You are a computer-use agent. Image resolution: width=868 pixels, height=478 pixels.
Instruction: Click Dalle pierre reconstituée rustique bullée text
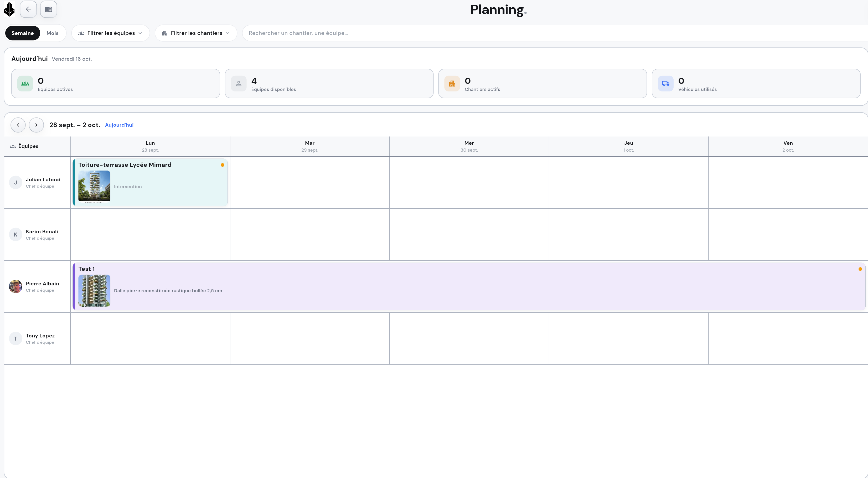pos(168,291)
